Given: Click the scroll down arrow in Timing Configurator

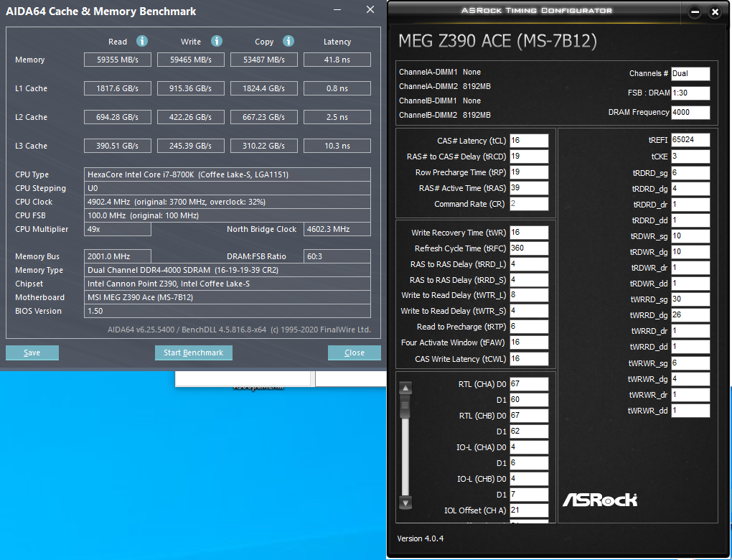Looking at the screenshot, I should pyautogui.click(x=405, y=503).
